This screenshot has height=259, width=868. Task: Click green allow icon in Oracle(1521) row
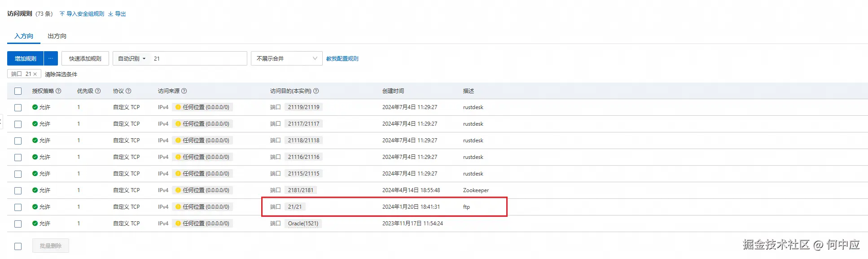click(x=35, y=224)
